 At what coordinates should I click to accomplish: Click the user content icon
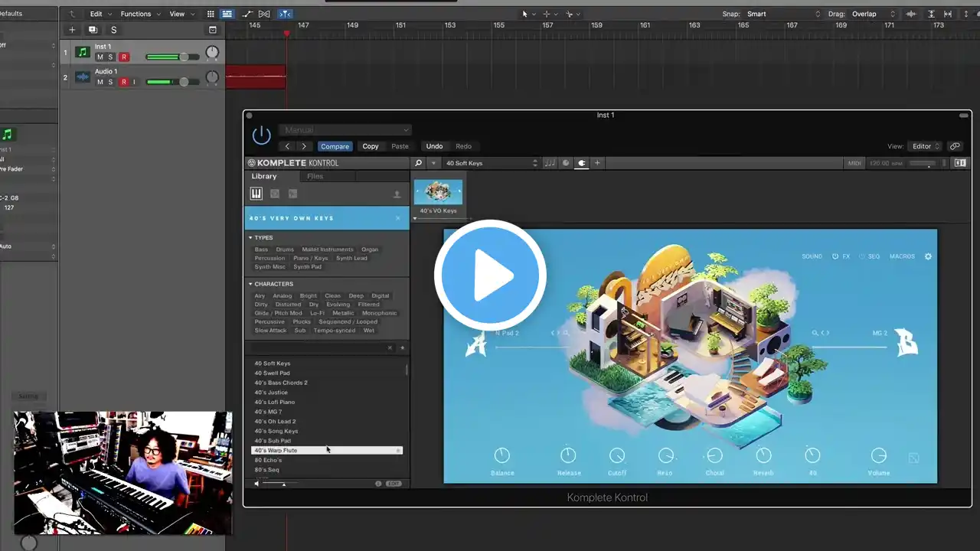[x=397, y=195]
